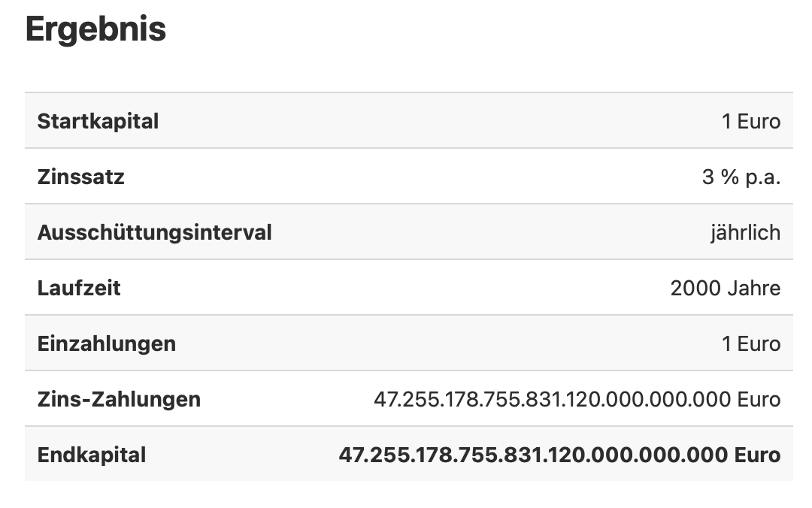The width and height of the screenshot is (812, 508).
Task: Click the 2000 Jahre value
Action: click(725, 288)
